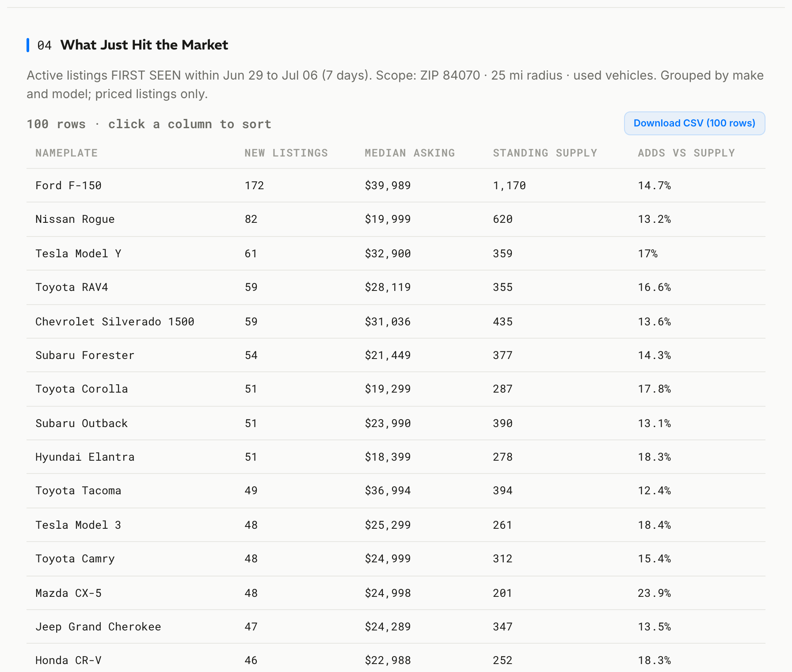Viewport: 792px width, 672px height.
Task: Click Nissan Rogue's 82 new listings
Action: [x=251, y=219]
